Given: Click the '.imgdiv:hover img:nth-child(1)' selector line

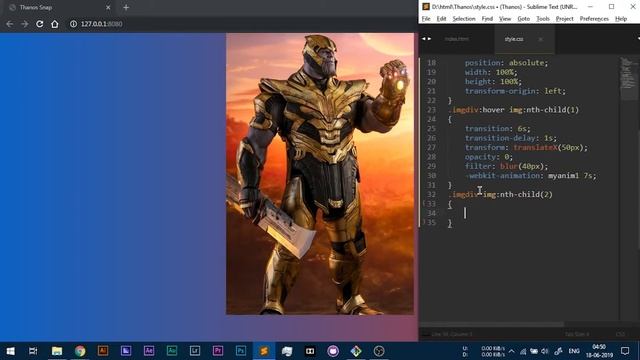Looking at the screenshot, I should pos(513,110).
